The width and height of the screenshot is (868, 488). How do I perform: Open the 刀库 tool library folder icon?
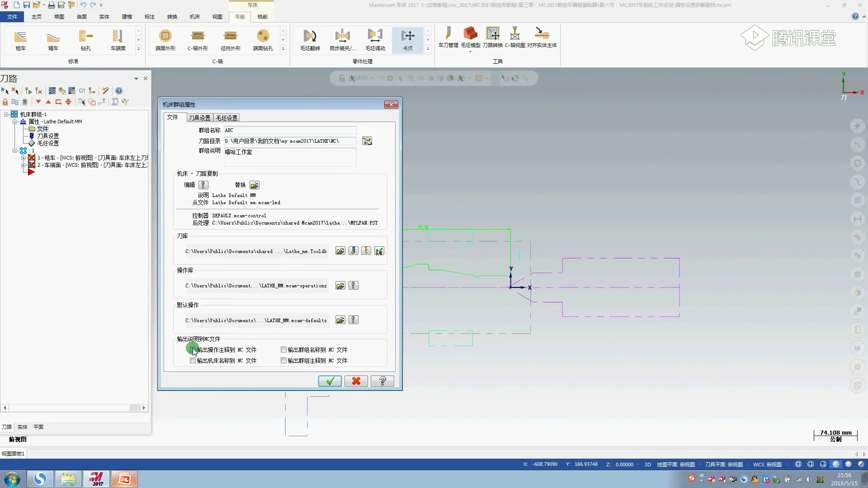pyautogui.click(x=340, y=251)
